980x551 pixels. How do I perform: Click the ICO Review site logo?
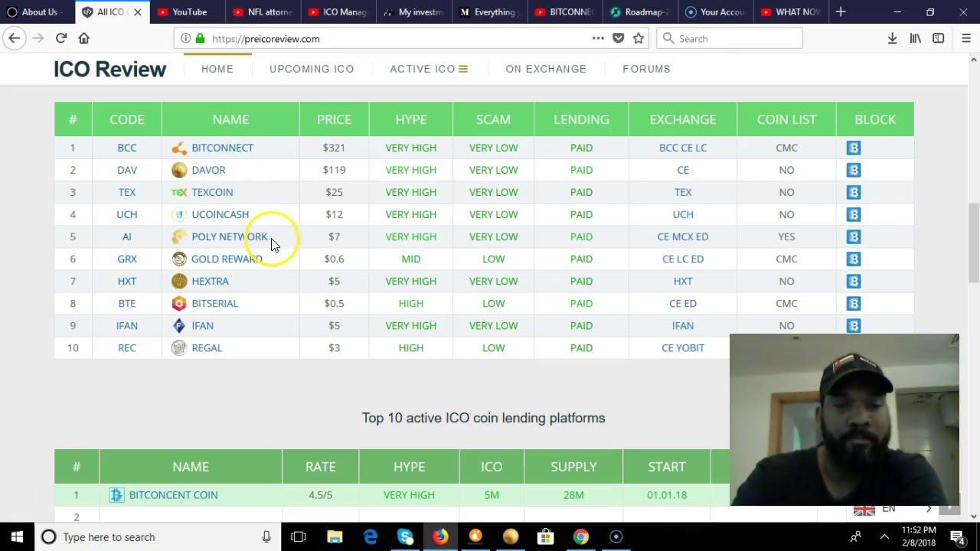[x=109, y=70]
